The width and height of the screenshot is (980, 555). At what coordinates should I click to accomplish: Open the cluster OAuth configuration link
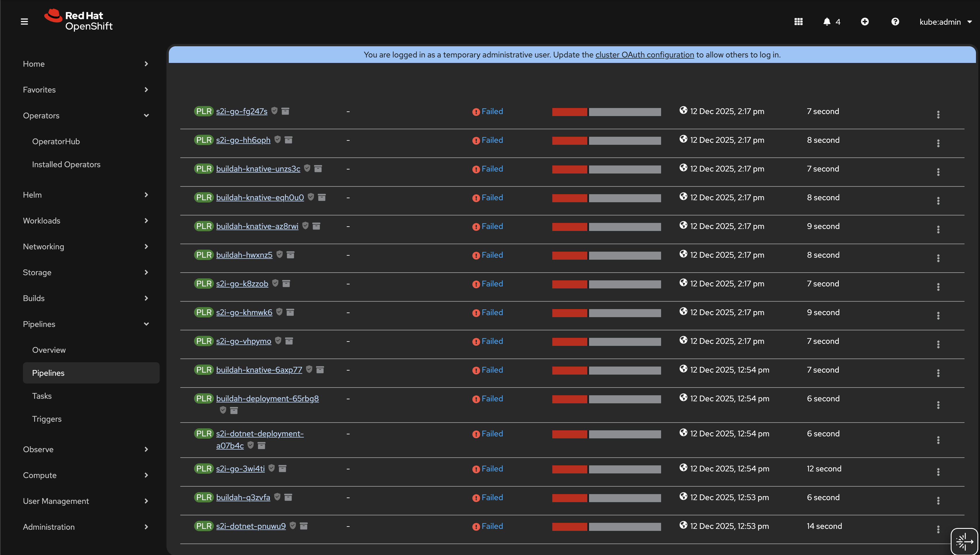click(x=644, y=55)
